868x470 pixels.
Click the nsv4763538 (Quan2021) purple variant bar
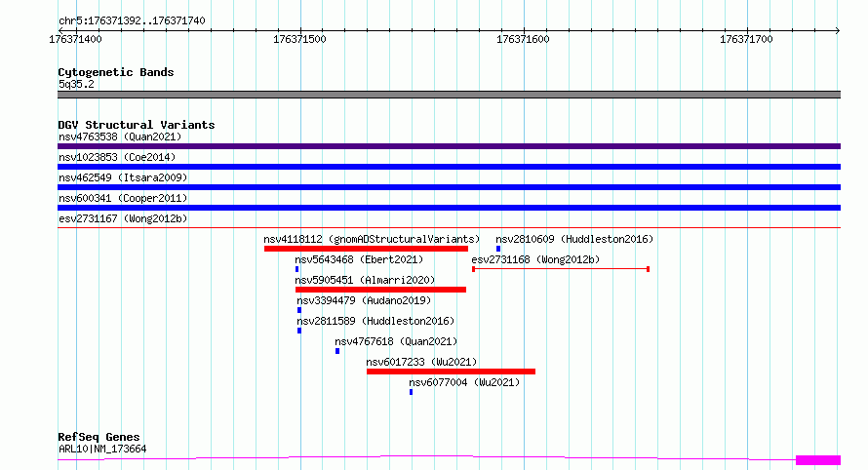(449, 146)
